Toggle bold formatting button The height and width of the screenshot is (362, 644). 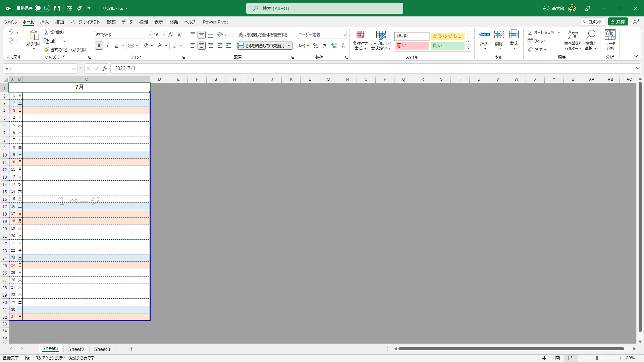point(99,46)
